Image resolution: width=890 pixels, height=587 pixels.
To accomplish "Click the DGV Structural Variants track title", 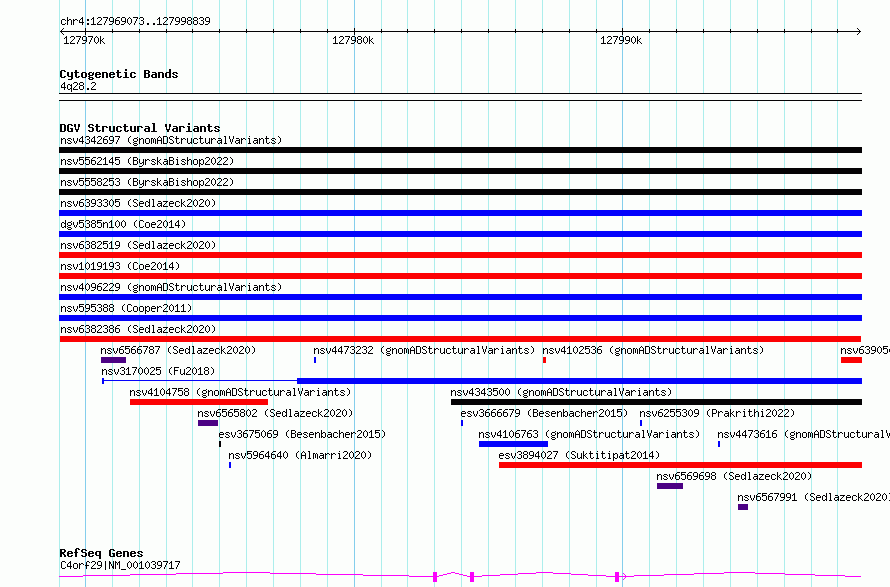I will (x=140, y=128).
